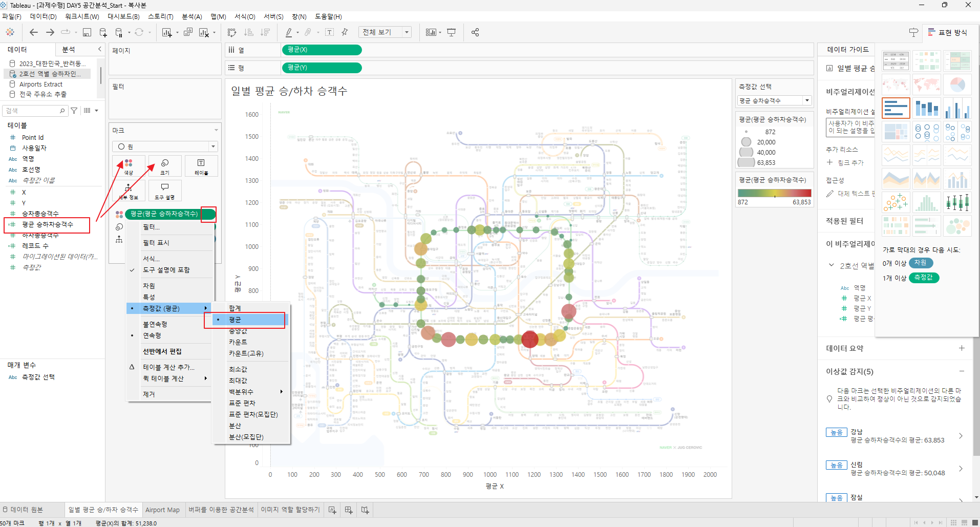Click '링크 추가' in Data Guide

846,162
